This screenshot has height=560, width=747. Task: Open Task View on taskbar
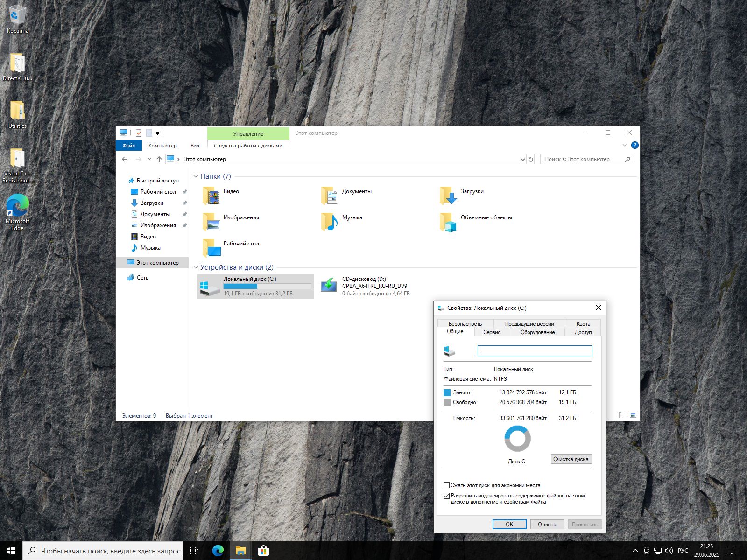click(x=195, y=551)
